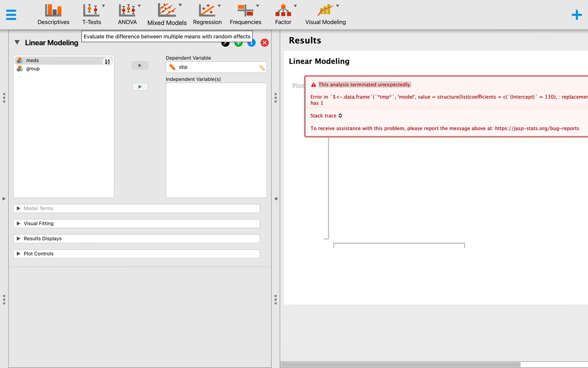Open the Visual Modeling module

(x=325, y=14)
